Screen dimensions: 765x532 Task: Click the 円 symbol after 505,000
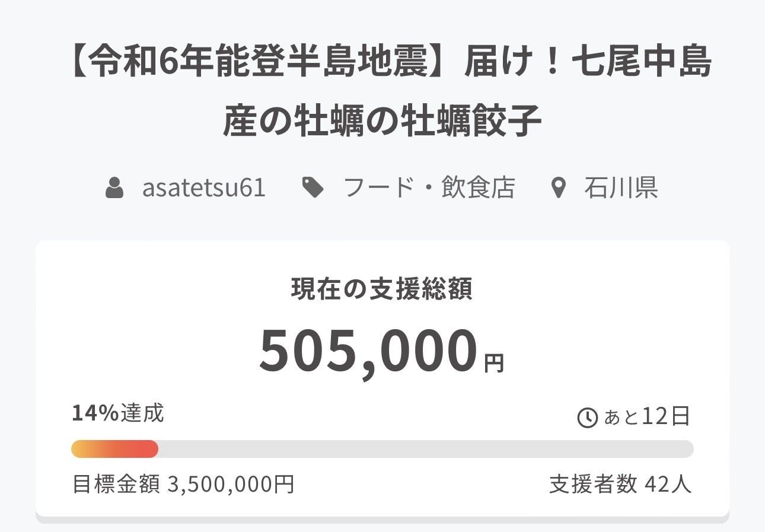click(x=494, y=363)
